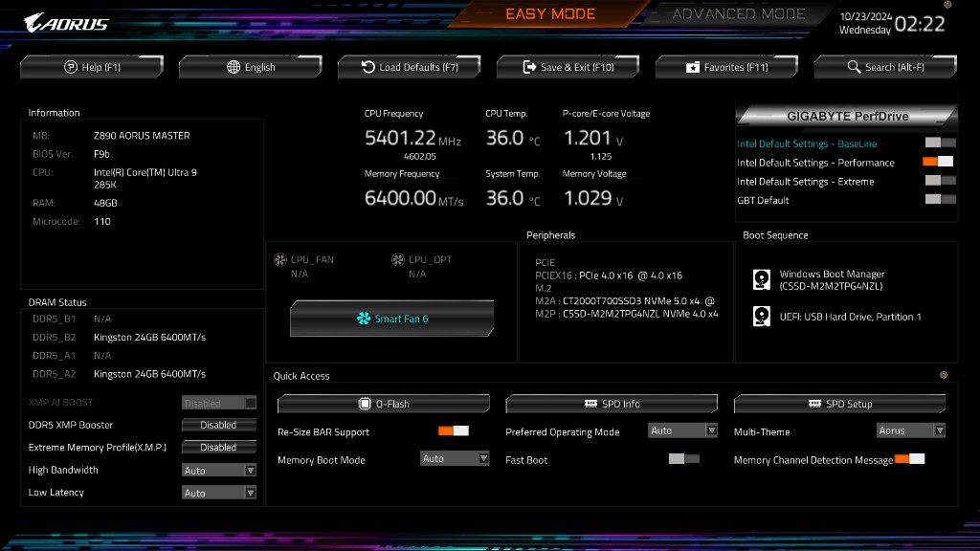This screenshot has height=551, width=980.
Task: Open Help (F1)
Action: tap(92, 67)
